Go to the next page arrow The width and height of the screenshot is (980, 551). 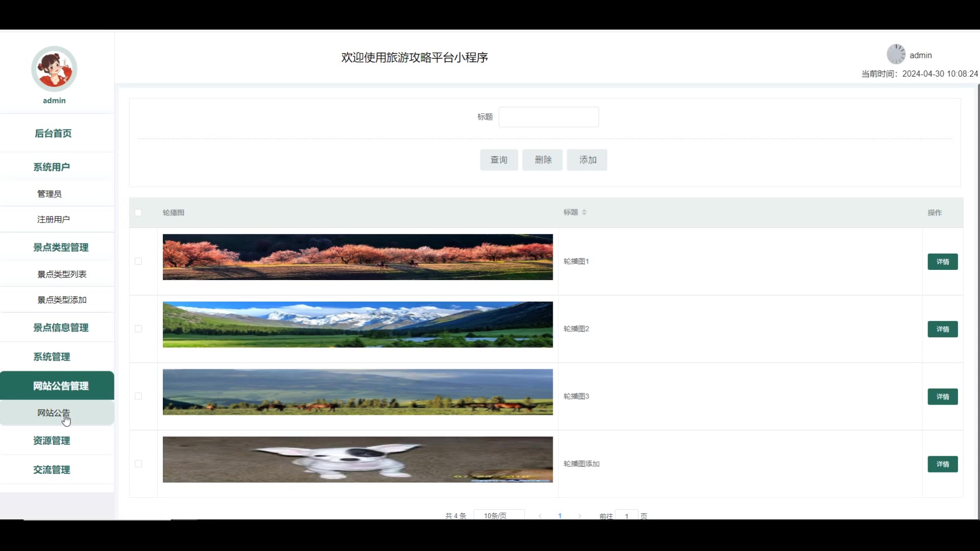coord(579,516)
